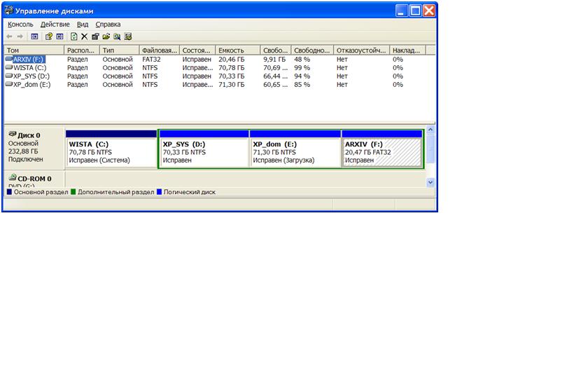The height and width of the screenshot is (368, 588).
Task: Open the Действие menu
Action: tap(55, 25)
